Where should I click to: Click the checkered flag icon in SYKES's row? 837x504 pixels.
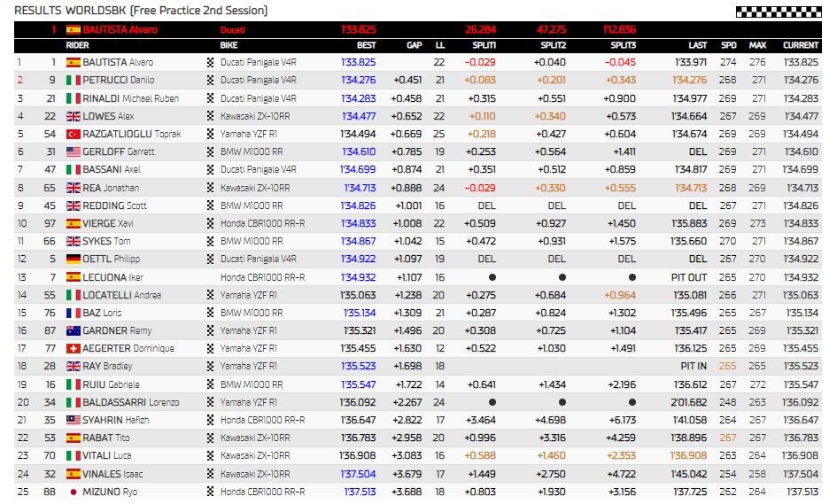[210, 241]
